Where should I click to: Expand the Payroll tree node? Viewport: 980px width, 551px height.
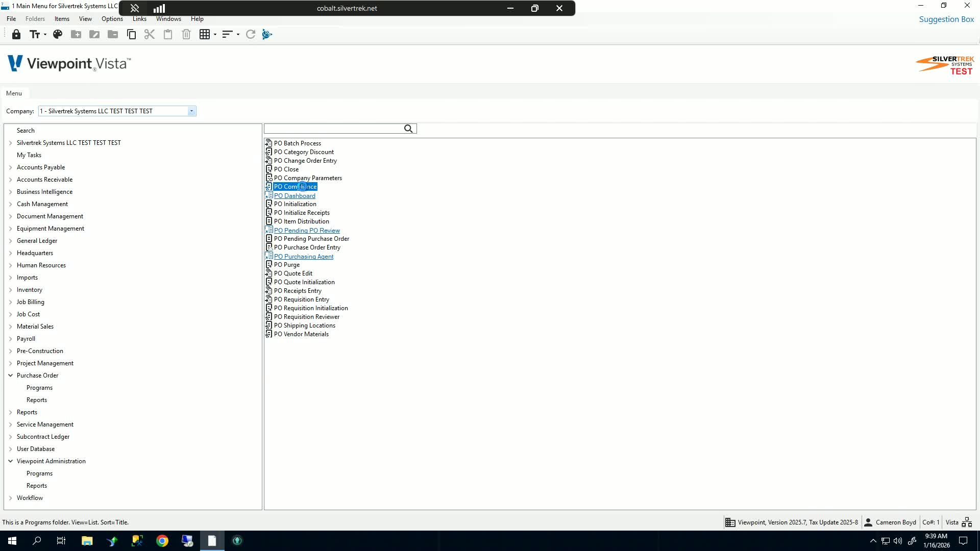pyautogui.click(x=10, y=339)
